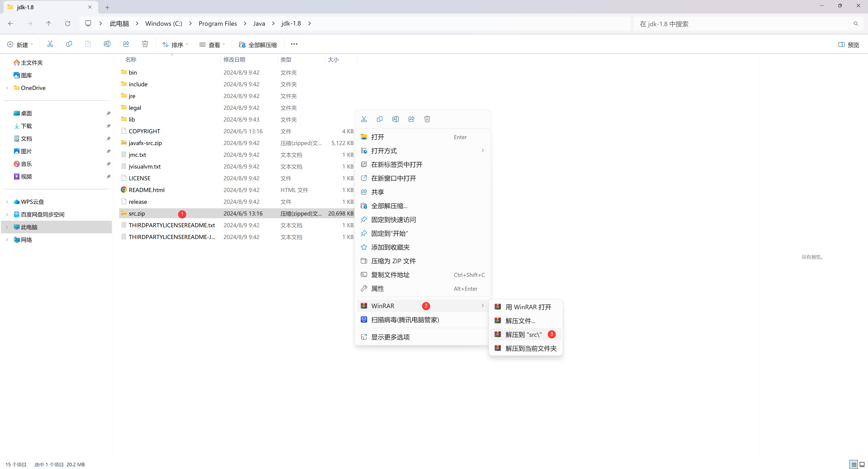Open the 排序 sort dropdown
This screenshot has width=868, height=469.
point(175,45)
